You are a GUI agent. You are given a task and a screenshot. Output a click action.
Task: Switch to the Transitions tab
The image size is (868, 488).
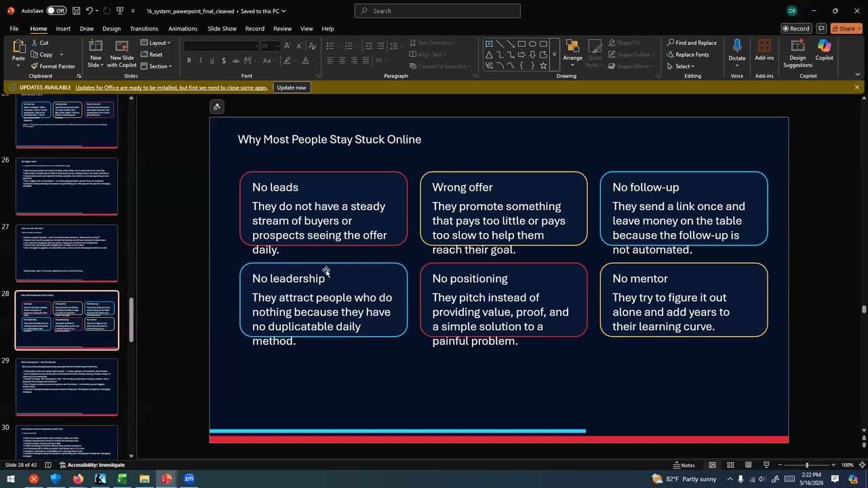coord(144,28)
